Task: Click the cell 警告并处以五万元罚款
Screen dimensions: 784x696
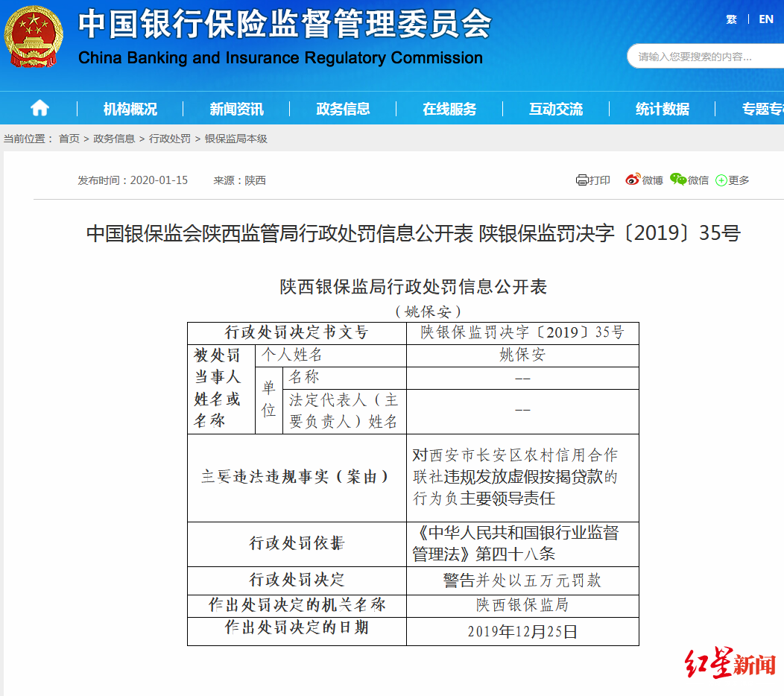Action: click(x=522, y=580)
